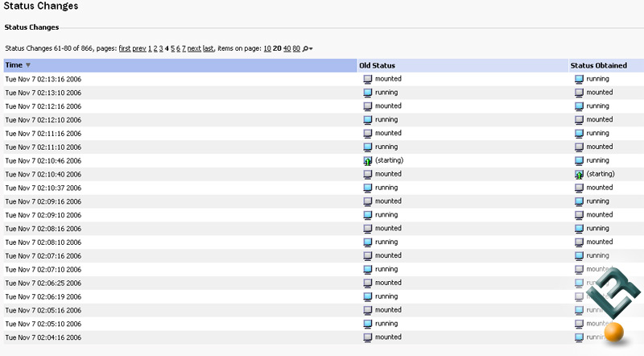This screenshot has width=644, height=356.
Task: Select time 'Tue Nov 7 02:13:16 2006'
Action: click(43, 80)
